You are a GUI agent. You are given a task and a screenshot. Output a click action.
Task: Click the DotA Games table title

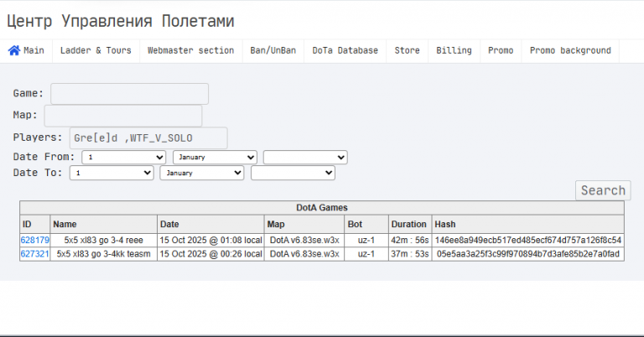click(x=322, y=208)
